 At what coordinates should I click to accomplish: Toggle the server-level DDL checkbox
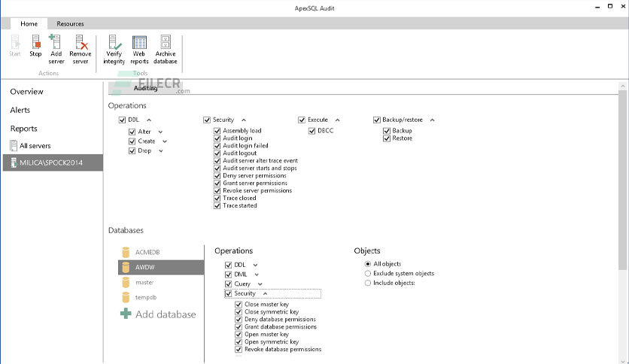(x=122, y=120)
